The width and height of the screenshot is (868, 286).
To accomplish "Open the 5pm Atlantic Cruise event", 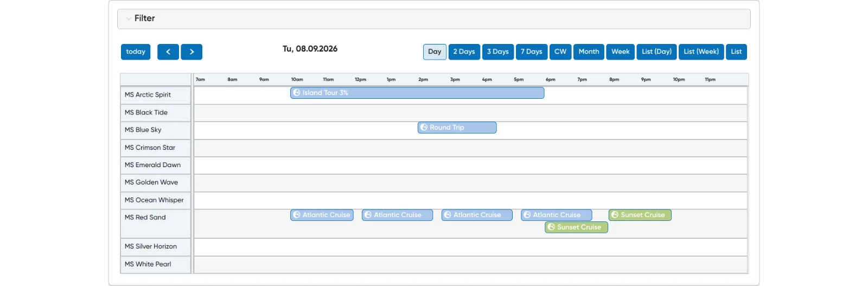I will click(x=557, y=215).
